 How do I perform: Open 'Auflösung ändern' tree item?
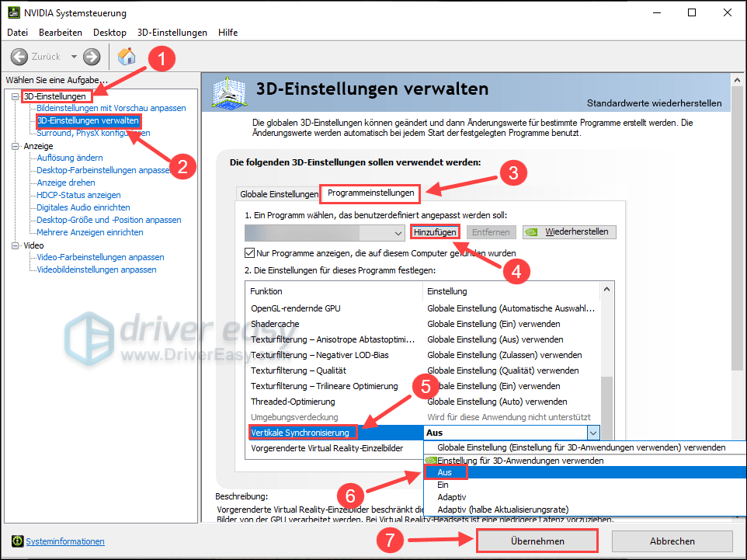coord(70,158)
